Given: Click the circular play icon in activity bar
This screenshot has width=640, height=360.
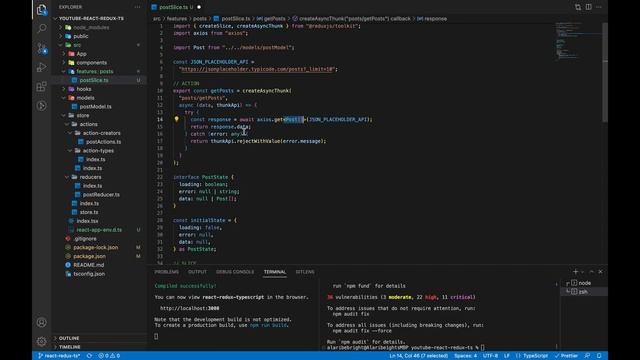Looking at the screenshot, I should [x=42, y=106].
